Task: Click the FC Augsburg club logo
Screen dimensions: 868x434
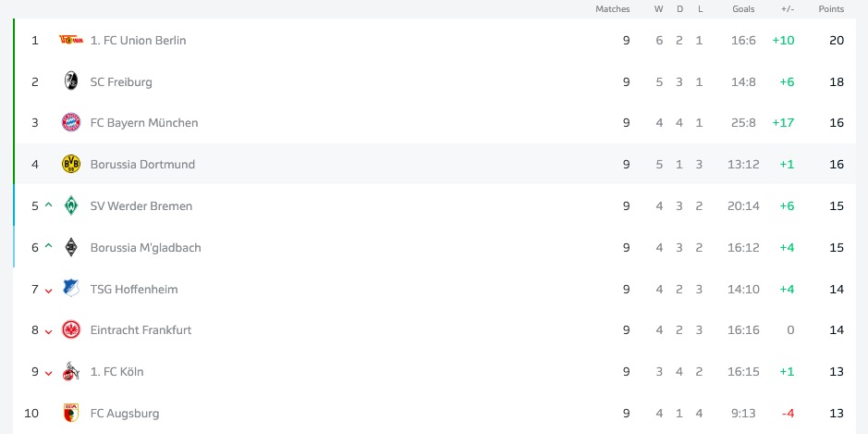Action: tap(70, 413)
